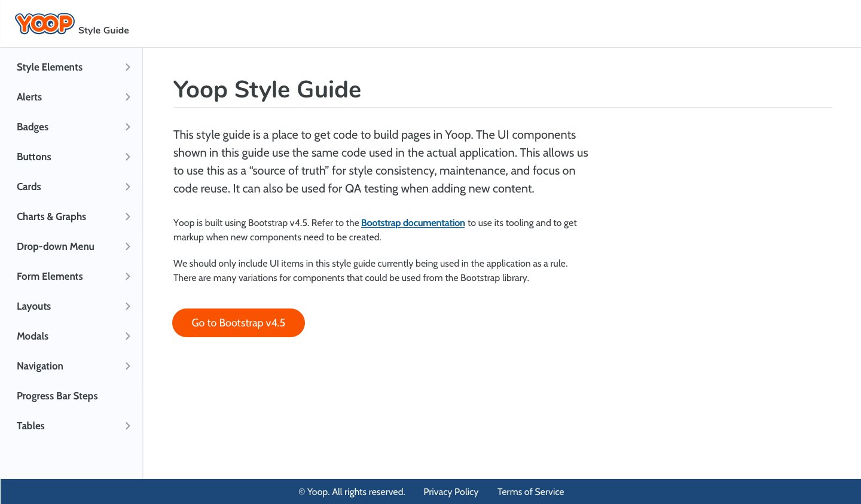Expand the Tables chevron arrow
The width and height of the screenshot is (861, 504).
click(127, 426)
